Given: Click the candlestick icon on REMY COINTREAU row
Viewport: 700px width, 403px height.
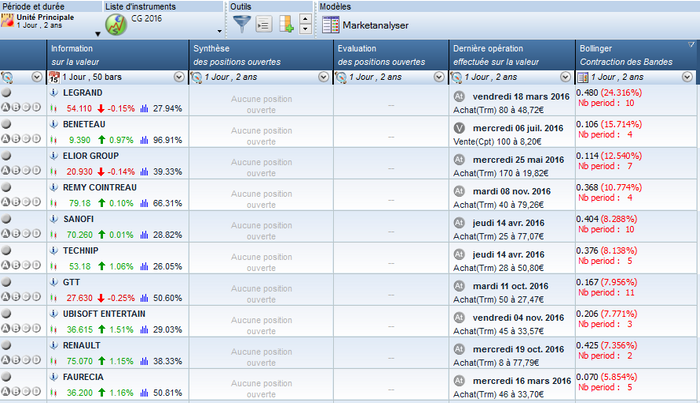Looking at the screenshot, I should 54,204.
